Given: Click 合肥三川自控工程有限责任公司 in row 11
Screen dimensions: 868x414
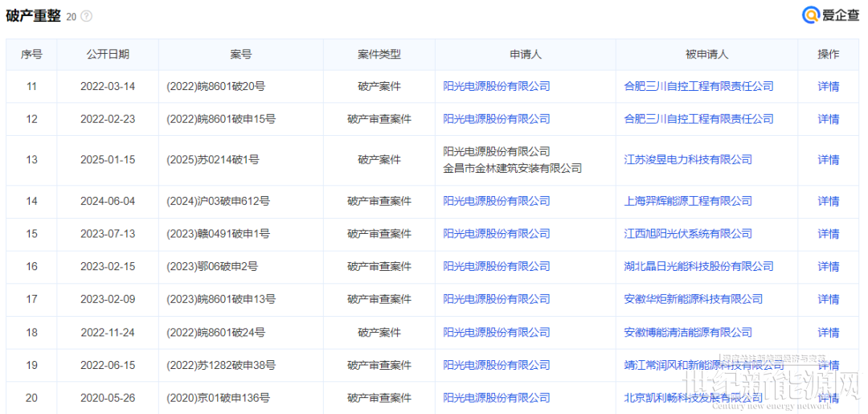Looking at the screenshot, I should coord(698,86).
